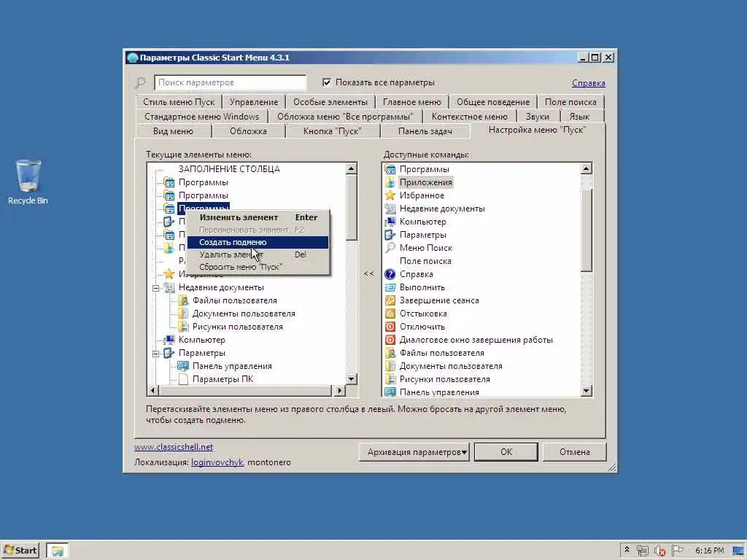Click the Программы icon in available commands
This screenshot has width=747, height=560.
pyautogui.click(x=390, y=169)
